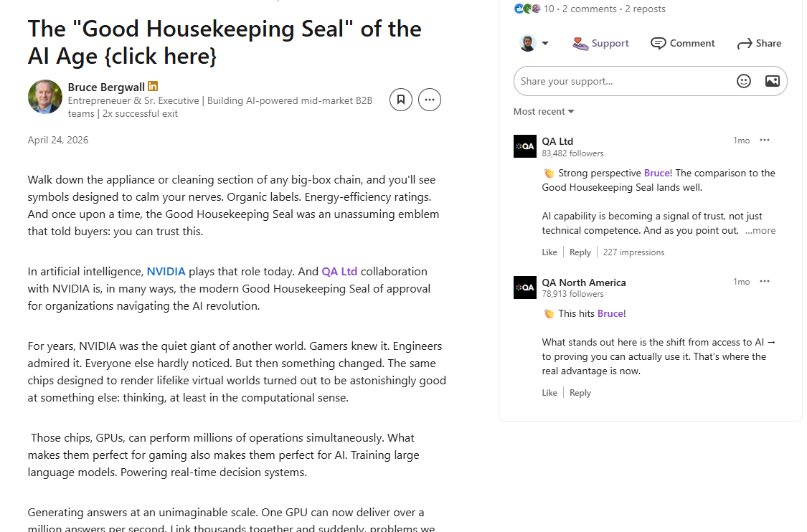
Task: Save article with the bookmark icon
Action: click(401, 100)
